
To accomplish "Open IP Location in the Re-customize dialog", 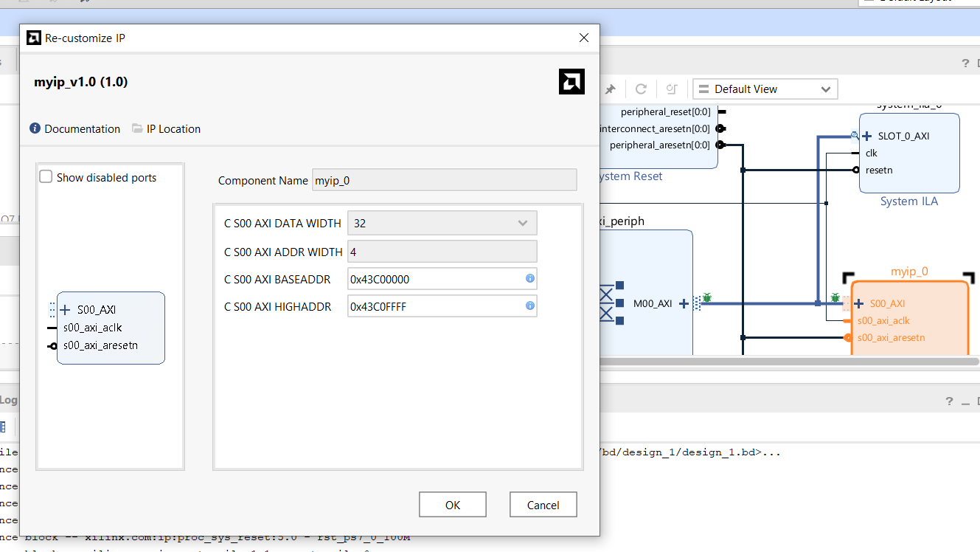I will [166, 128].
